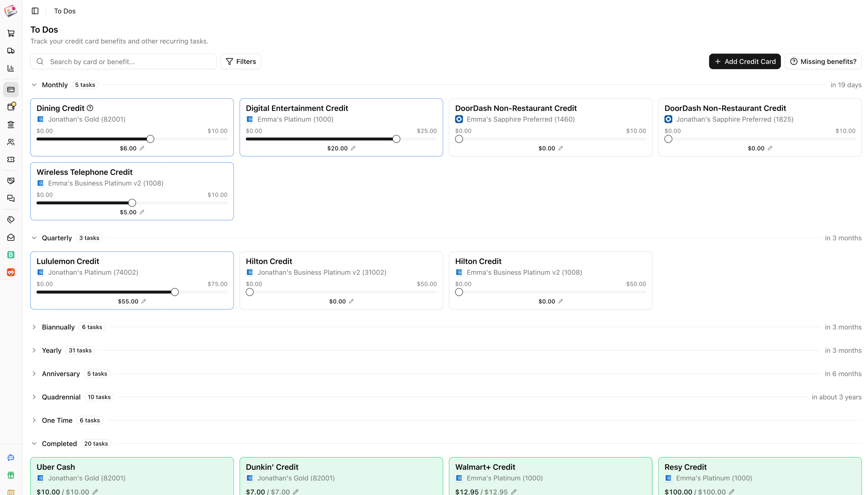Open the price tags sidebar icon
The width and height of the screenshot is (868, 495).
point(11,220)
